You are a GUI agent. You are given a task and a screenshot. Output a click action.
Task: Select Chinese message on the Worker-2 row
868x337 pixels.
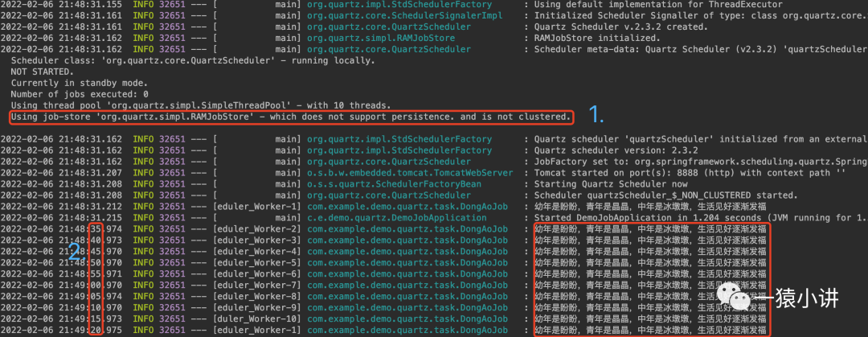651,229
